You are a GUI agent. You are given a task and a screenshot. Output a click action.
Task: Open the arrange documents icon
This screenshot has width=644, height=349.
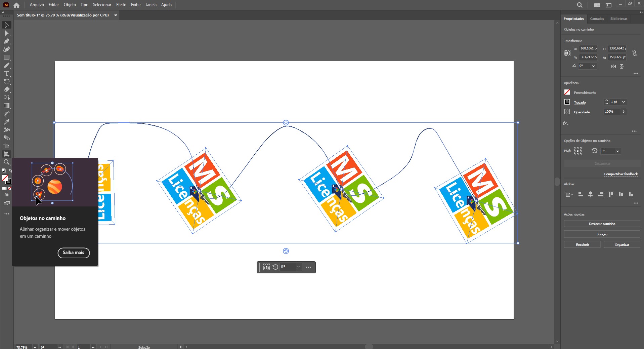click(597, 5)
